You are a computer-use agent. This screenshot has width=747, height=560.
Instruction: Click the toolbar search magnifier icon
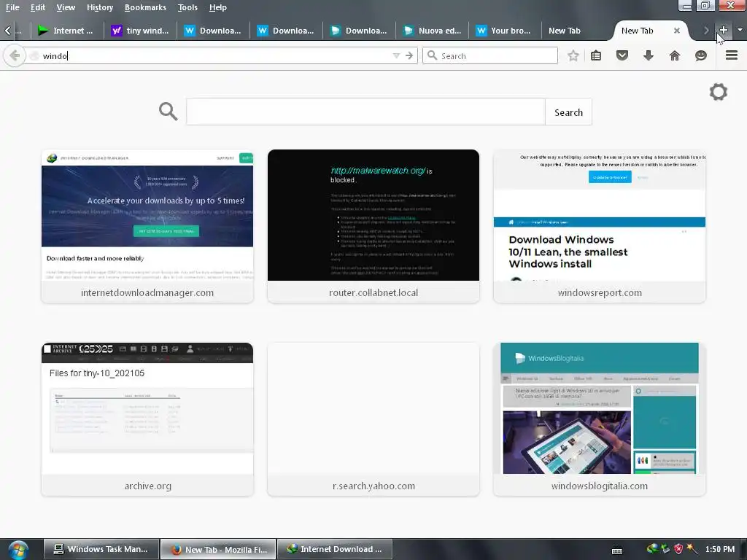click(x=432, y=55)
